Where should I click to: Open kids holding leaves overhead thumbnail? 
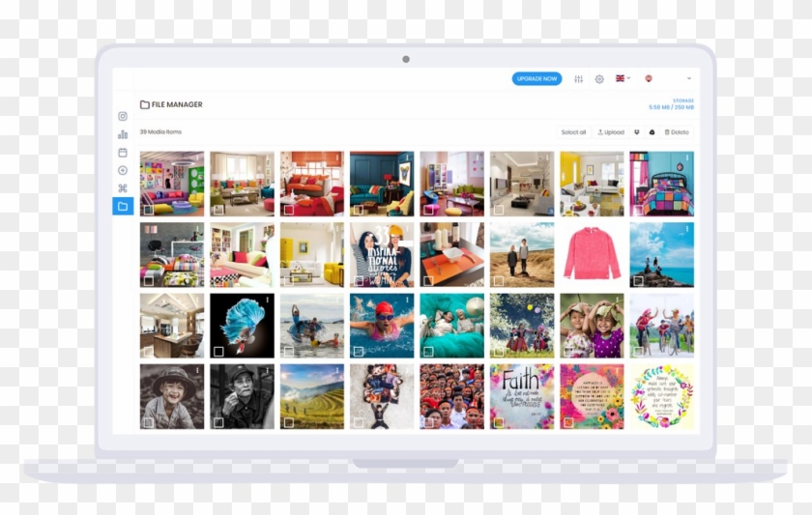coord(592,326)
